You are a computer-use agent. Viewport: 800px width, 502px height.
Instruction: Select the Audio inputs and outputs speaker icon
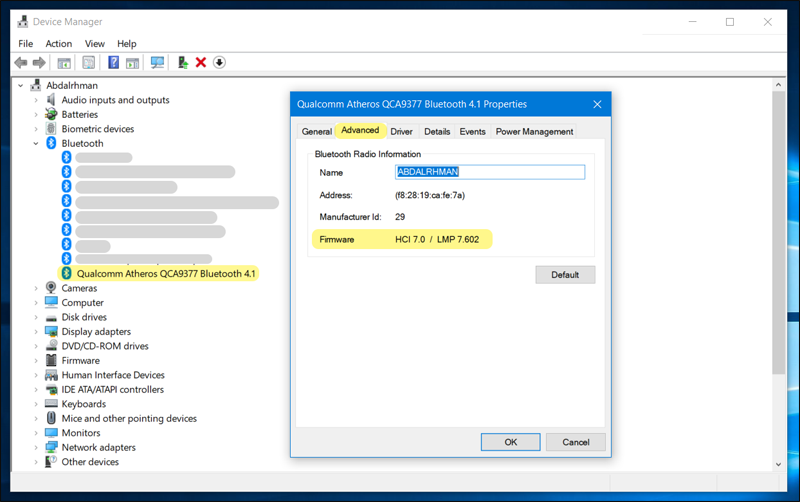pos(51,100)
